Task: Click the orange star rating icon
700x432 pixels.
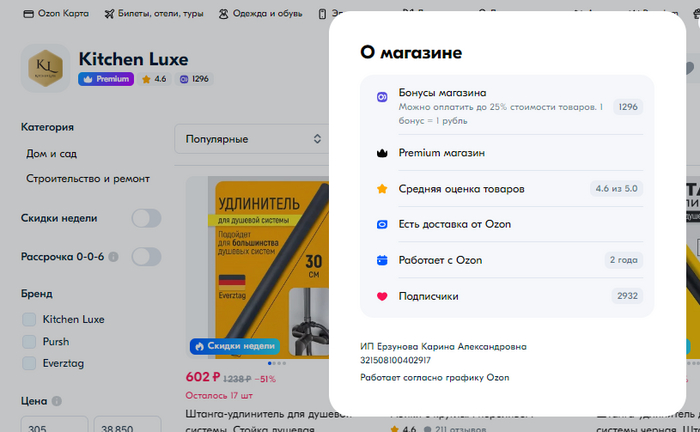Action: coord(382,189)
